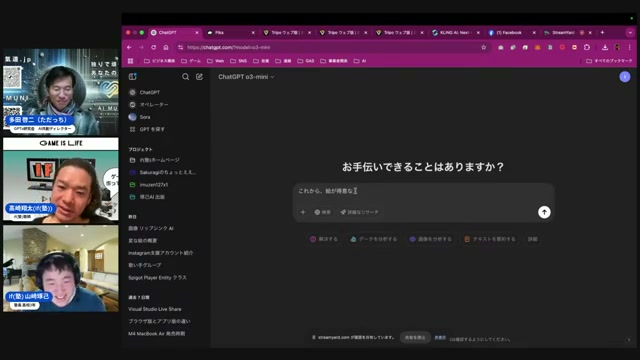640x360 pixels.
Task: Open Sora from the sidebar
Action: 140,117
